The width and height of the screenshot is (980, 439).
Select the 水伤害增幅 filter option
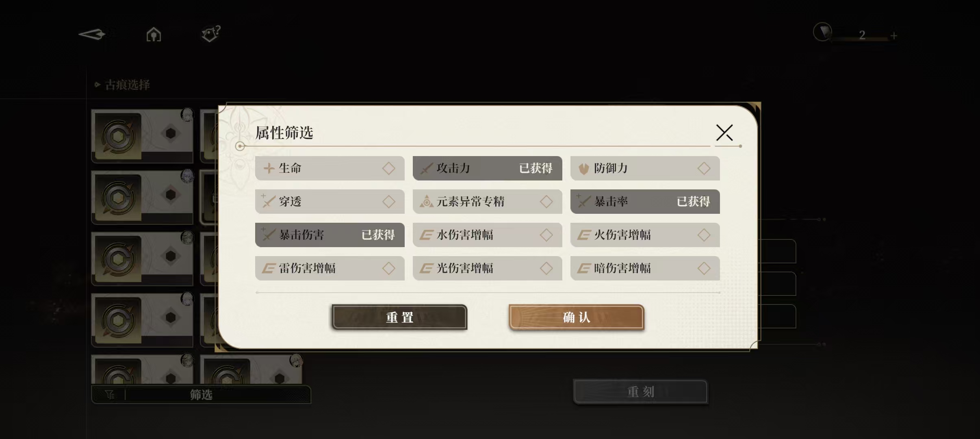(x=487, y=235)
